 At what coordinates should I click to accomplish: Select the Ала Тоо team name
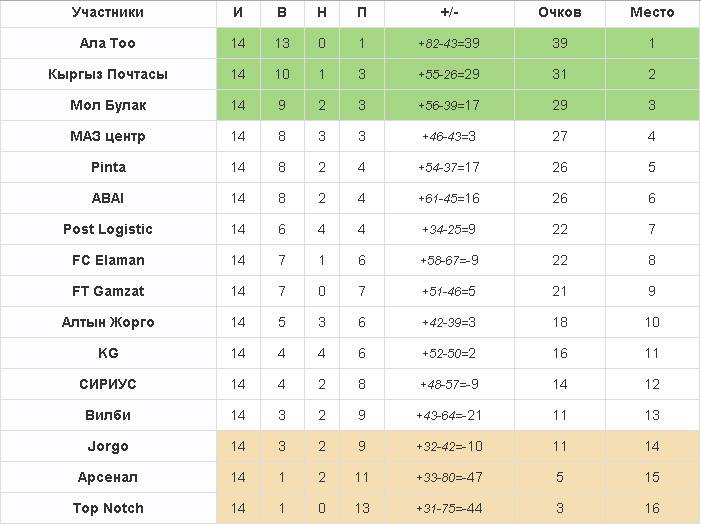(x=108, y=43)
